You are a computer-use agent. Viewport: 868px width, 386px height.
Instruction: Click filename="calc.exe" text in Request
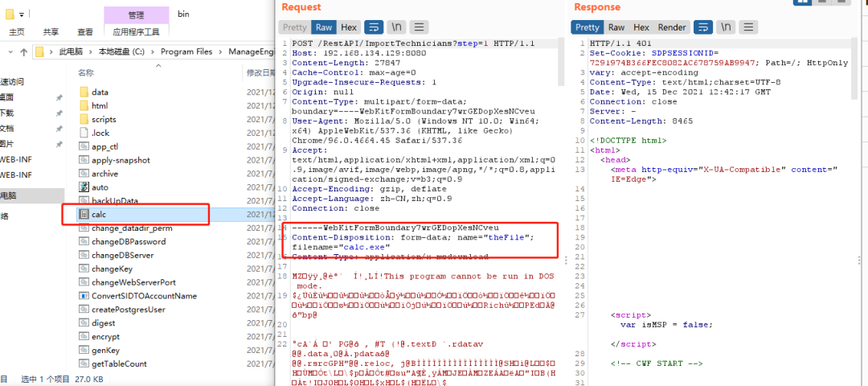click(x=341, y=247)
